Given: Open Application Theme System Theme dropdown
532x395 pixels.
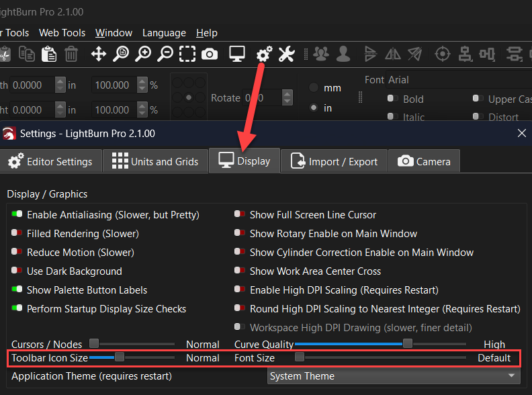Looking at the screenshot, I should [x=394, y=376].
